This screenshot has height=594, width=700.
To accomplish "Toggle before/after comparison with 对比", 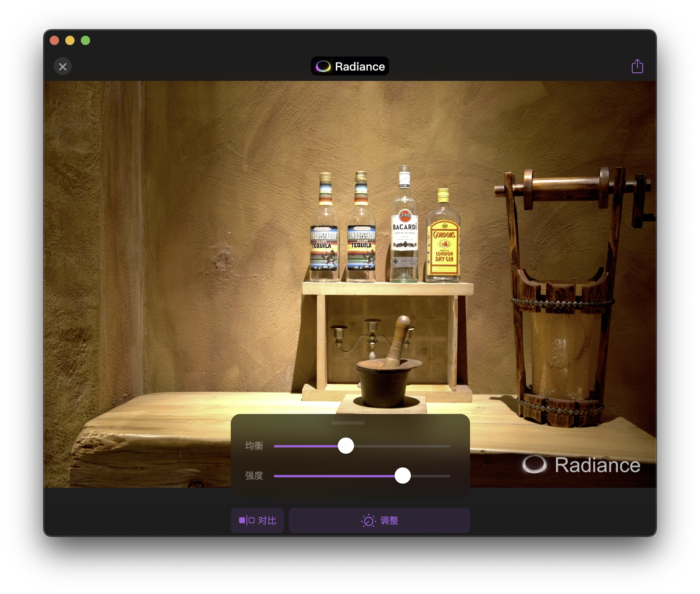I will tap(257, 520).
